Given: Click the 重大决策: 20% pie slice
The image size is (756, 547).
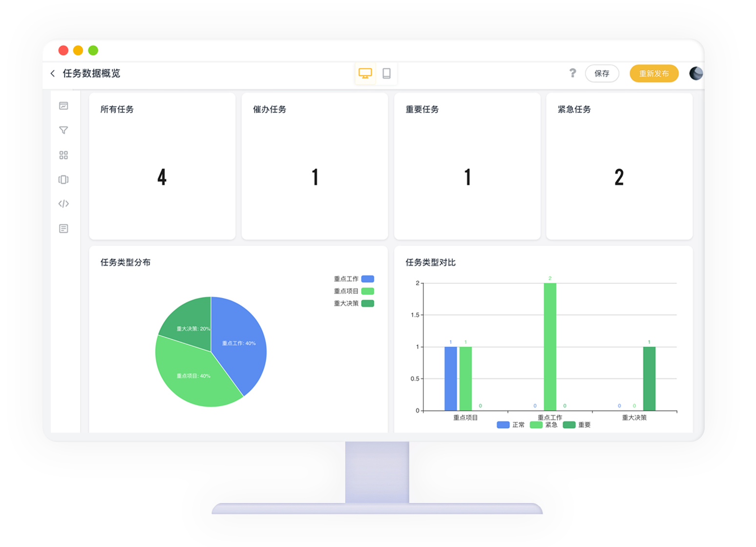Looking at the screenshot, I should 190,325.
